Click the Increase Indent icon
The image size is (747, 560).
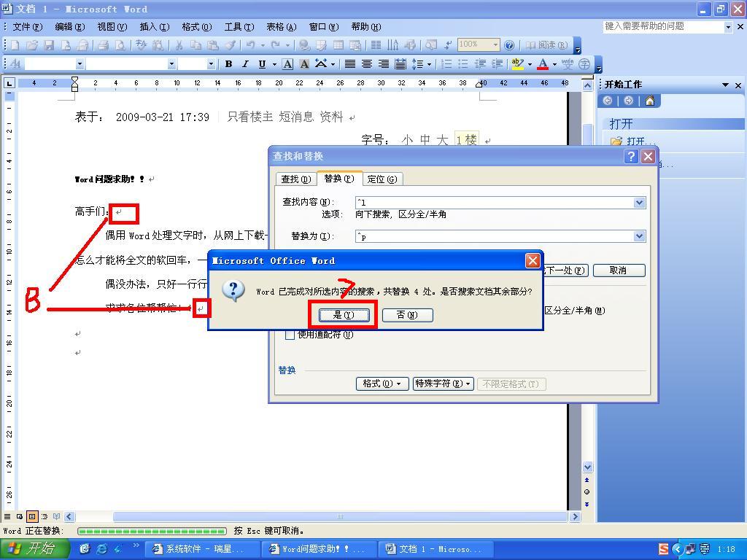click(497, 64)
